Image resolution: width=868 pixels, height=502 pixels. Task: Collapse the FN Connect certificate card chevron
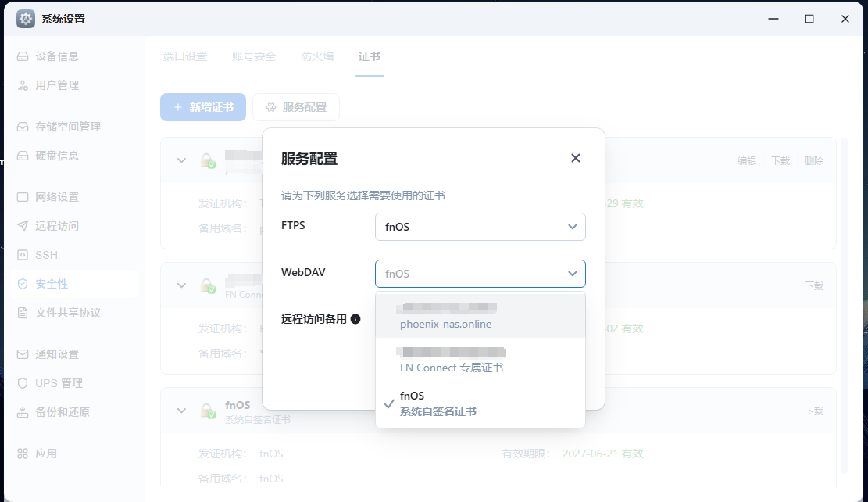[x=181, y=286]
